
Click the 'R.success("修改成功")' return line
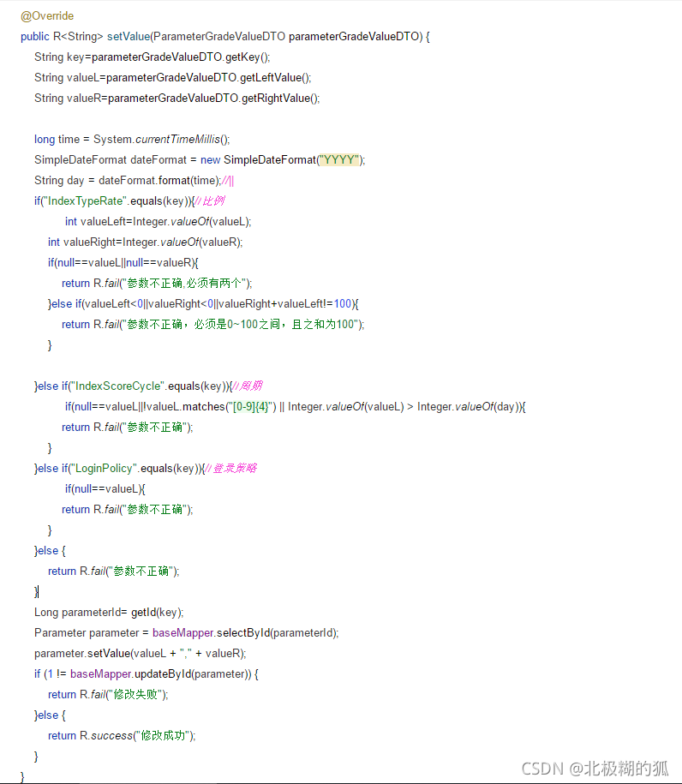[x=122, y=735]
